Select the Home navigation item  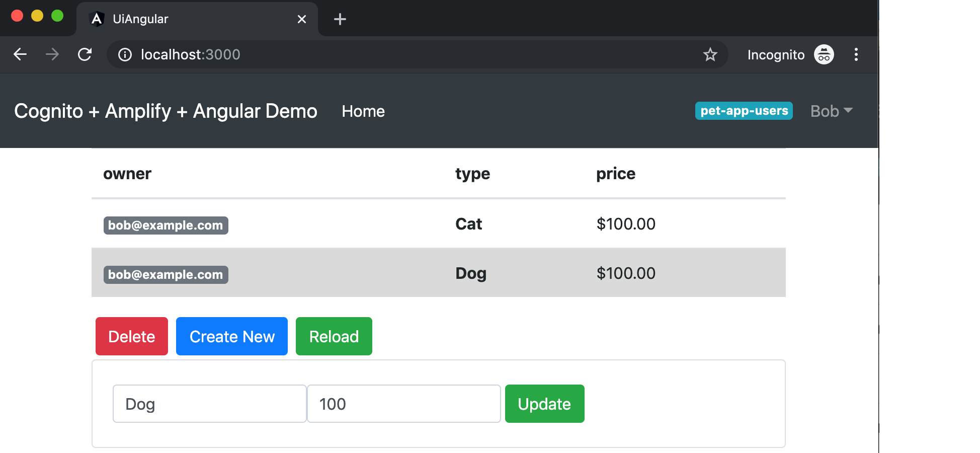[363, 111]
